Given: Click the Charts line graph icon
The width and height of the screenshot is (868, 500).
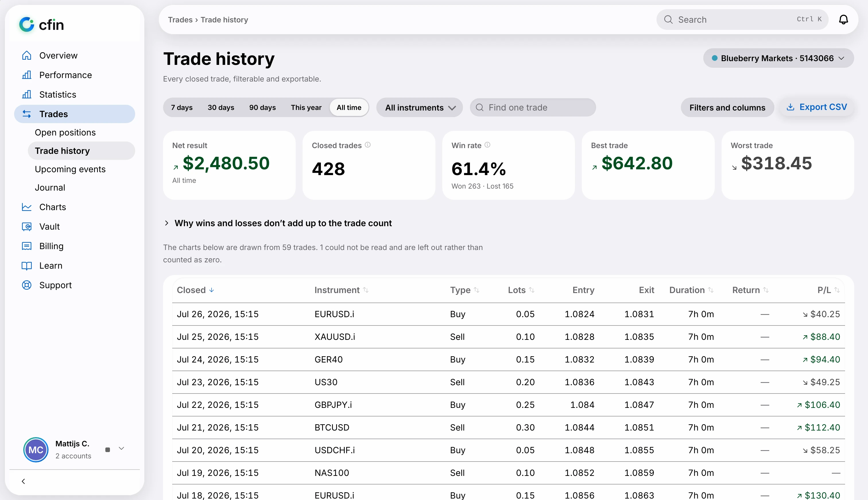Looking at the screenshot, I should point(26,207).
